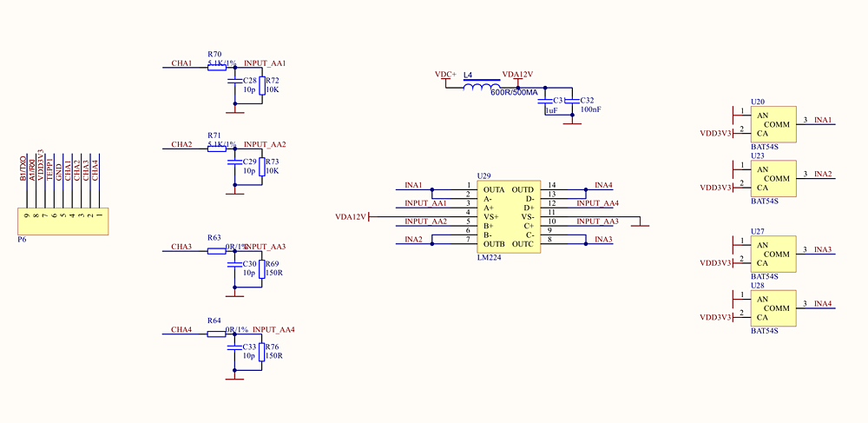
Task: Select the INA4 label on U28 output
Action: pos(823,303)
